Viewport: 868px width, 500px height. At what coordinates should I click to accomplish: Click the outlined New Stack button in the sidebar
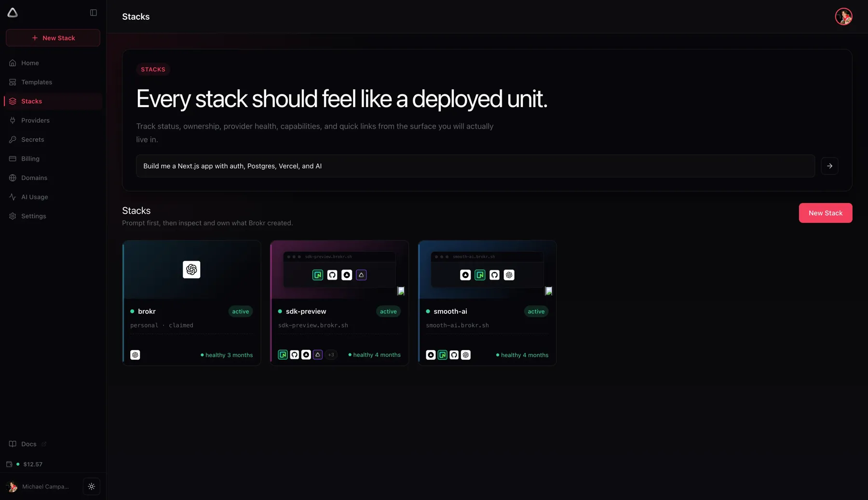click(53, 38)
